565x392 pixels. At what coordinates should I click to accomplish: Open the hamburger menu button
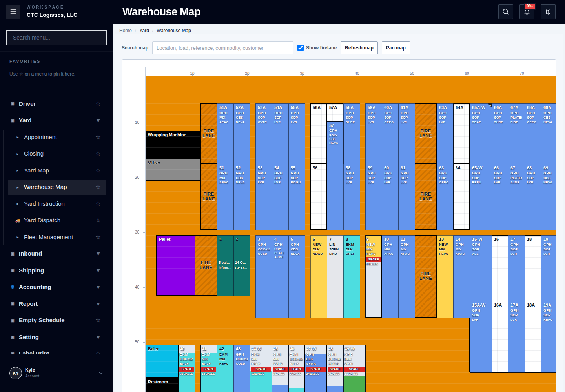coord(13,12)
